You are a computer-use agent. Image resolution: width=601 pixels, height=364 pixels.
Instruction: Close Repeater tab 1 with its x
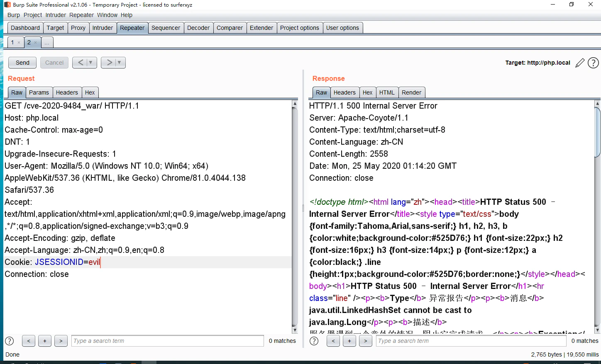click(x=19, y=42)
